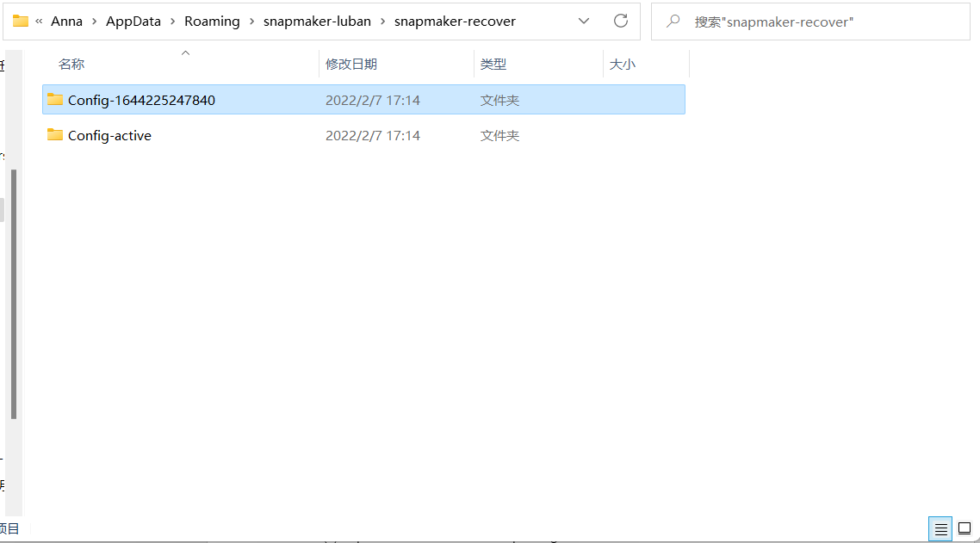980x543 pixels.
Task: Click the navigation pane vertical scrollbar
Action: click(14, 293)
